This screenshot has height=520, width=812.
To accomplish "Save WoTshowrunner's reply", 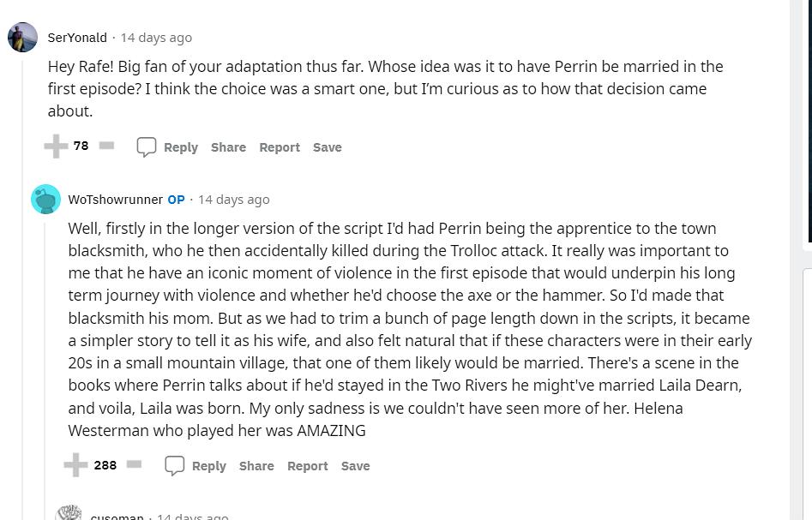I will pos(355,466).
